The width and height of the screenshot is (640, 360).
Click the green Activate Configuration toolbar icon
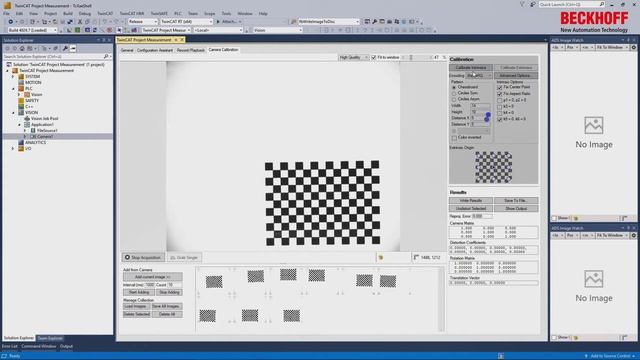(78, 30)
